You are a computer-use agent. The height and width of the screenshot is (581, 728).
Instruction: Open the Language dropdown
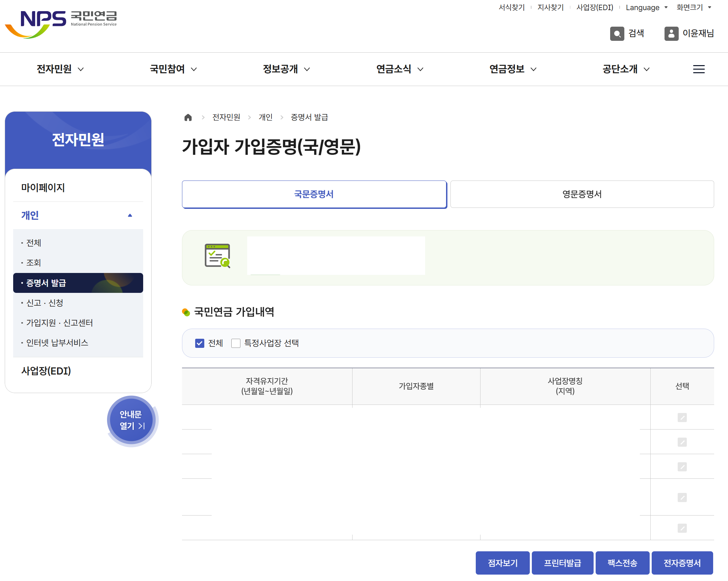point(646,7)
